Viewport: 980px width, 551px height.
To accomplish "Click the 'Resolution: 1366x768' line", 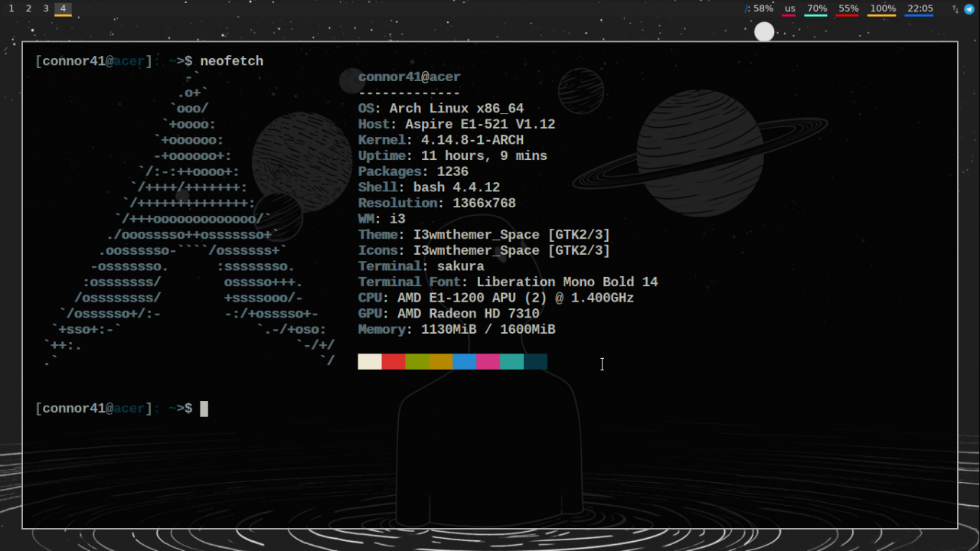I will (437, 204).
